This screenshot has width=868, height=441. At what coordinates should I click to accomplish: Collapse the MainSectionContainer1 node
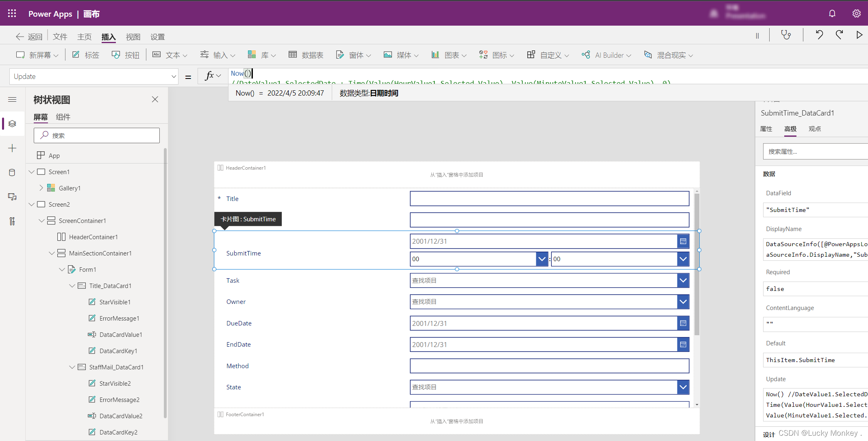tap(52, 253)
